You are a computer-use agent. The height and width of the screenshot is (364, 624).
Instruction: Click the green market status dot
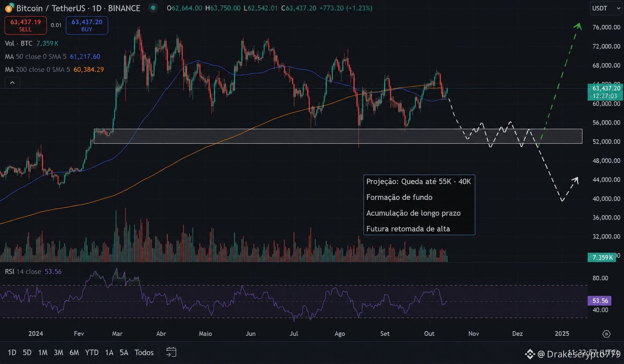pos(153,8)
